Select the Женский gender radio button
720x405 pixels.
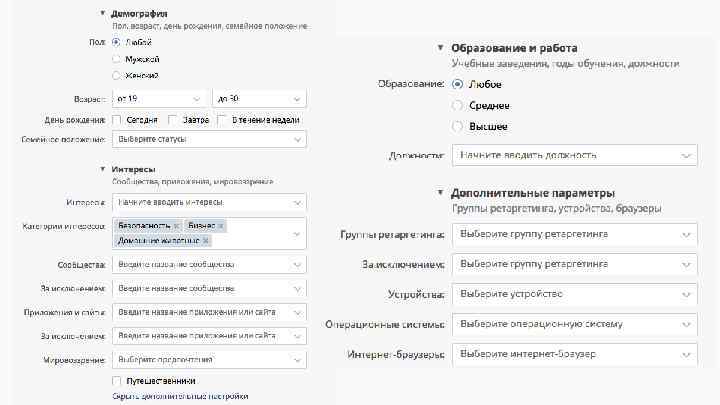coord(117,75)
